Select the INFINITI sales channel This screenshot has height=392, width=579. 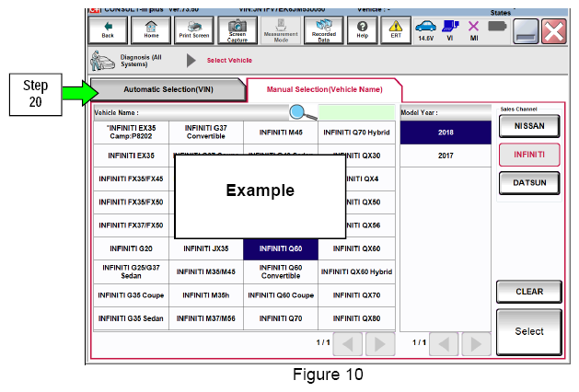pyautogui.click(x=529, y=155)
